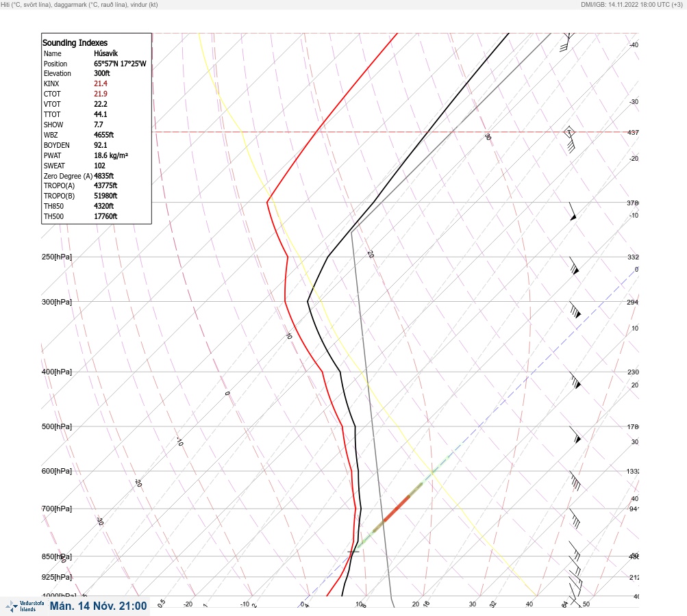Select the Elevation value 300ft
The width and height of the screenshot is (687, 616).
(101, 73)
